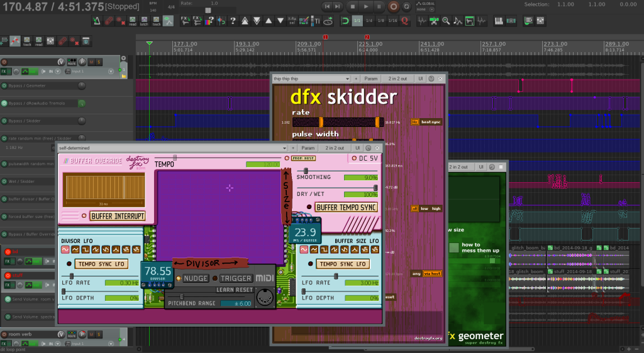Click the red record arm on stuff track
Viewport: 644px width, 353px height.
pos(8,276)
